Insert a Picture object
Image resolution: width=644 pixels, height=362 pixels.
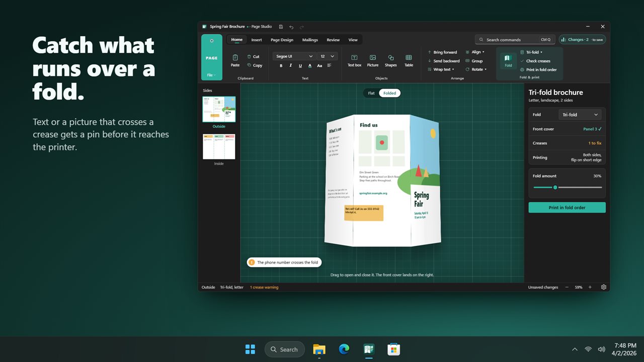373,60
